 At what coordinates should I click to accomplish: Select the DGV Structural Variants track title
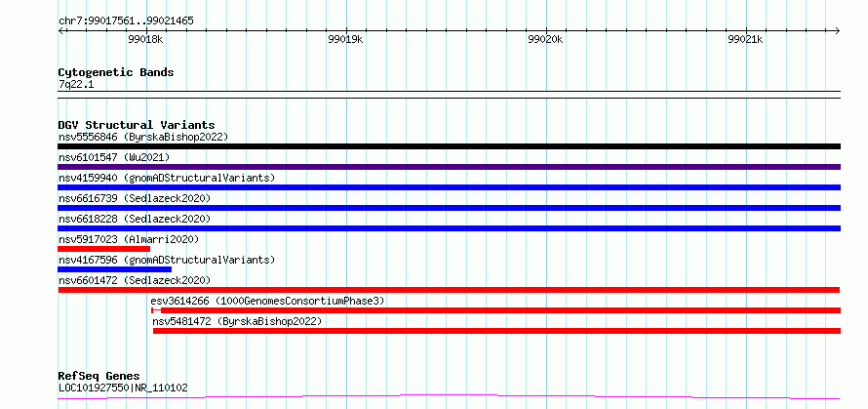pos(137,125)
